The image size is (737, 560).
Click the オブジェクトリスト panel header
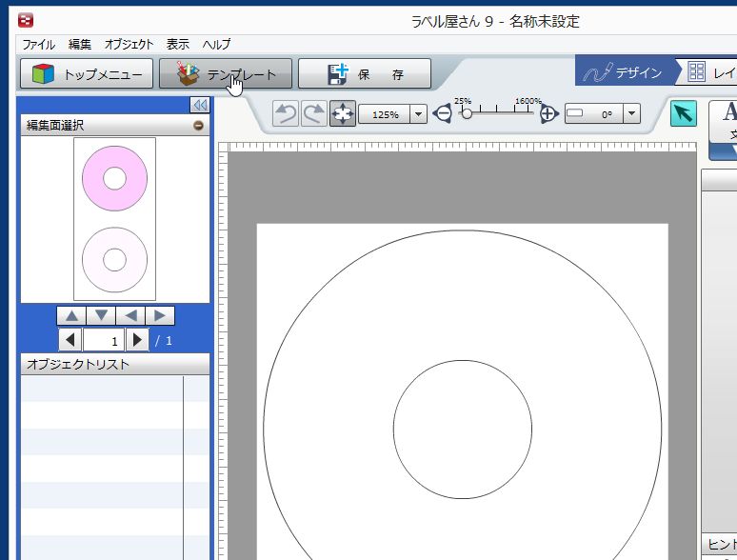[115, 365]
